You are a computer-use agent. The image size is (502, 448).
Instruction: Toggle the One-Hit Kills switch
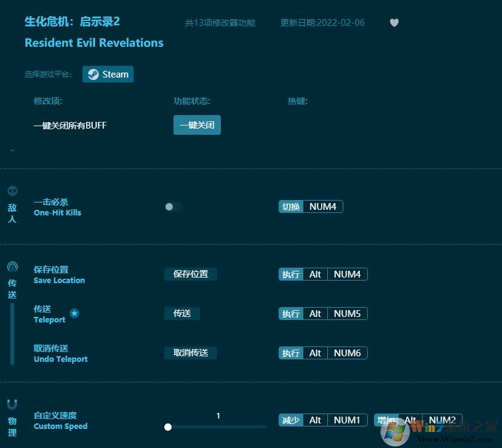(x=173, y=207)
